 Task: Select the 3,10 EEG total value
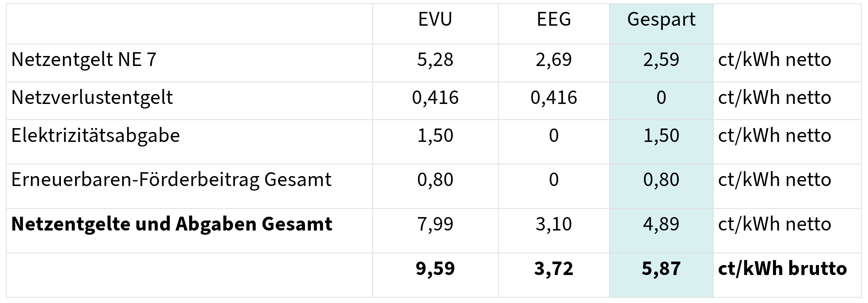(554, 224)
